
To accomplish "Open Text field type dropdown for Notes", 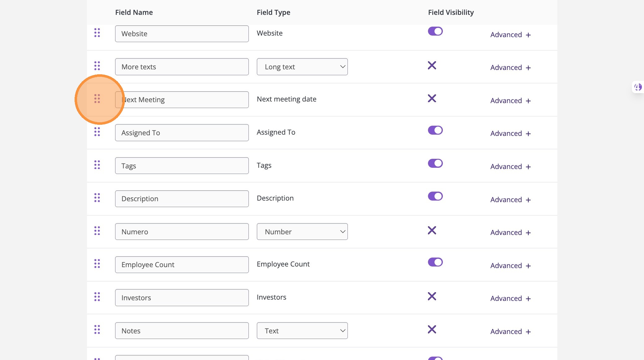I will (x=302, y=331).
